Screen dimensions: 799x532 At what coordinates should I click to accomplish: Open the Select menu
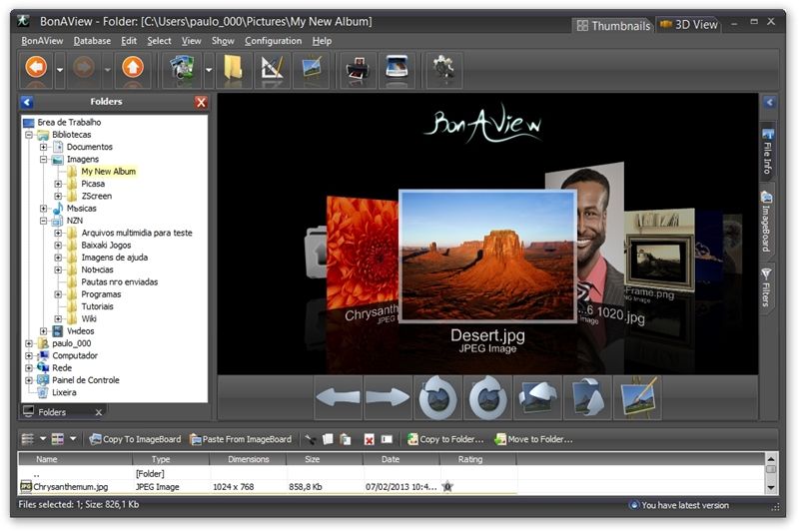pos(159,41)
